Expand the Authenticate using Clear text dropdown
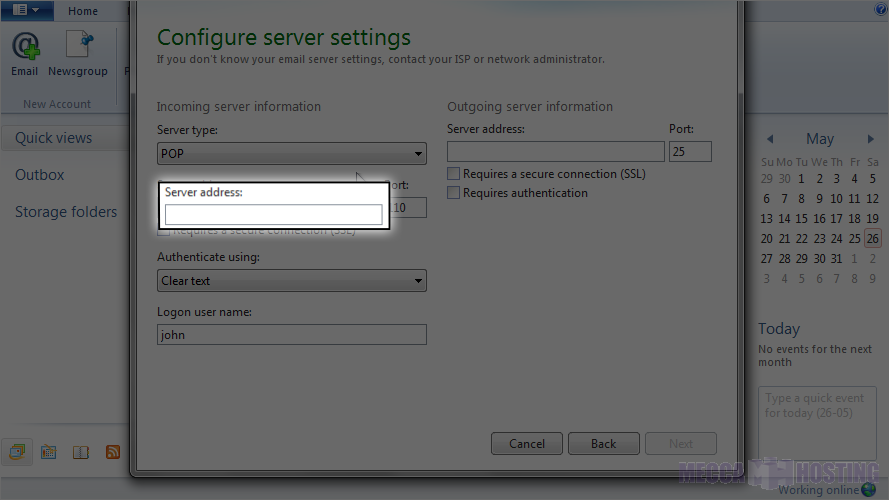Viewport: 889px width, 500px height. [291, 281]
